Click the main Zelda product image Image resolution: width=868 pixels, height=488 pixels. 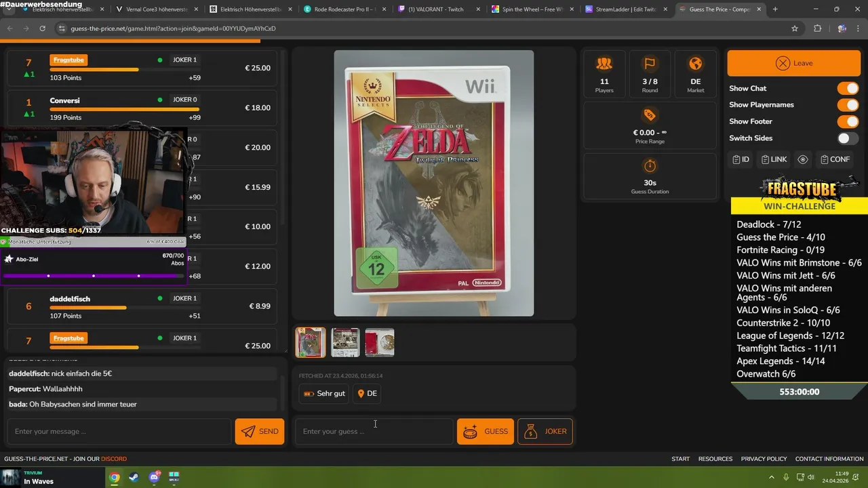point(434,183)
